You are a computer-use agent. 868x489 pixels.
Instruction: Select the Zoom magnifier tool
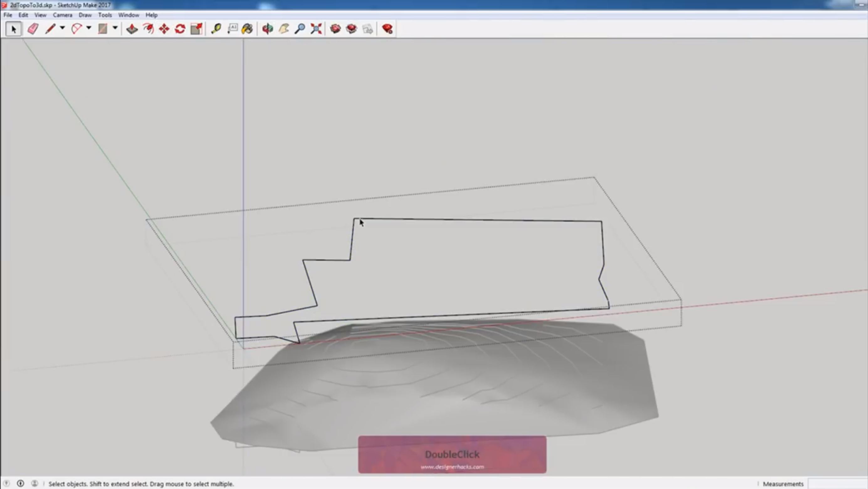[x=300, y=29]
